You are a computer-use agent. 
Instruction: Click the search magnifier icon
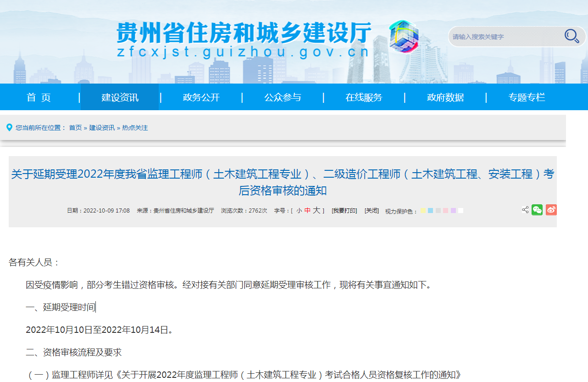point(571,36)
